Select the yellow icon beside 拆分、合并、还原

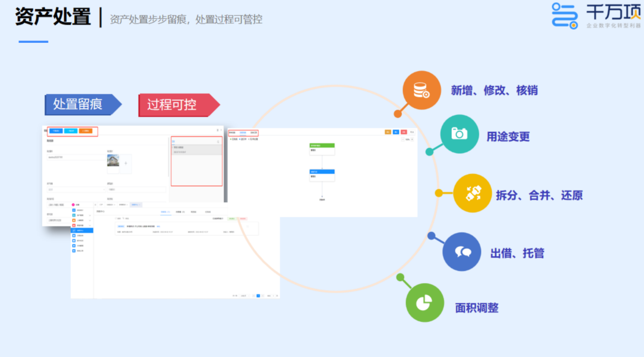pyautogui.click(x=473, y=193)
